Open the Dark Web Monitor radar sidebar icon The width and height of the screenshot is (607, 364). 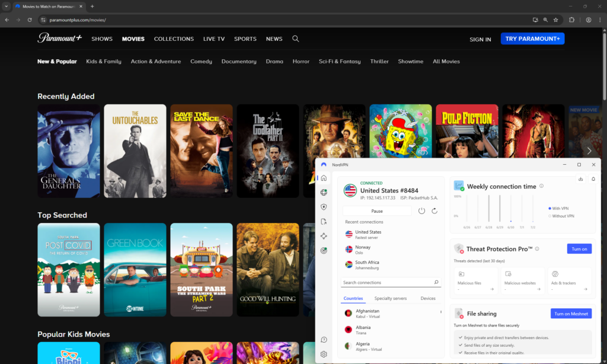point(324,251)
